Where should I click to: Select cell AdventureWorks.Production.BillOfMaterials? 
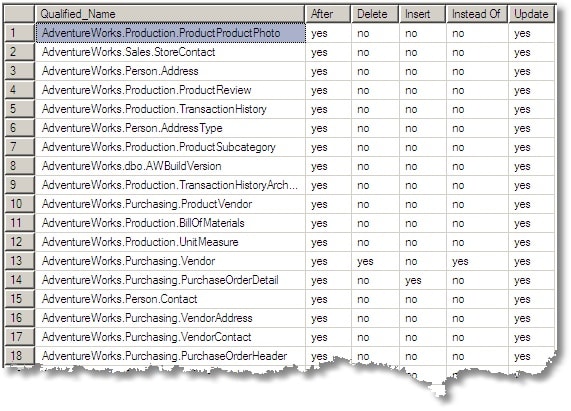[x=170, y=223]
